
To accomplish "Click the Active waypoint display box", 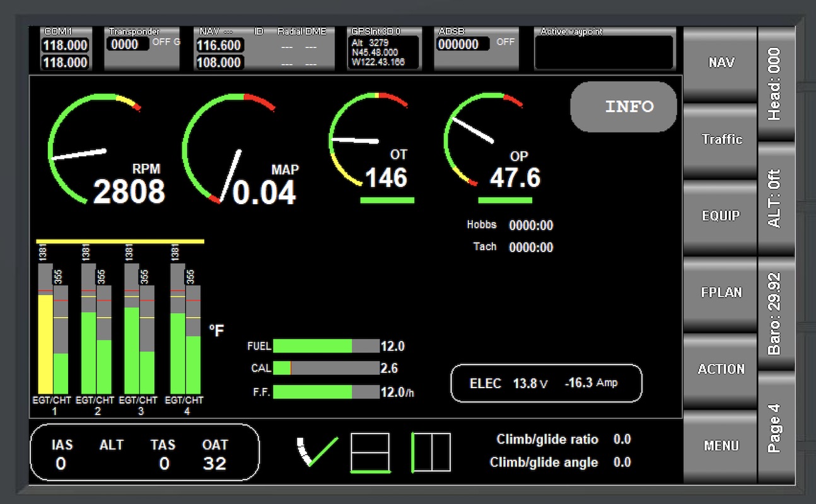I will click(603, 52).
